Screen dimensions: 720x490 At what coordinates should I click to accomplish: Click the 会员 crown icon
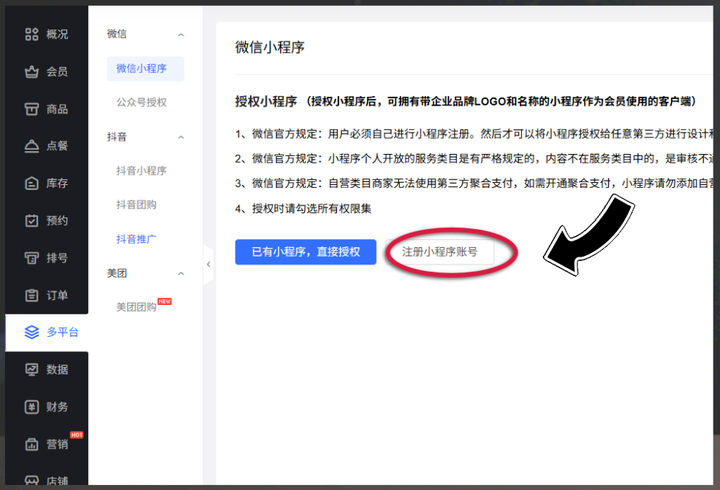pyautogui.click(x=32, y=72)
